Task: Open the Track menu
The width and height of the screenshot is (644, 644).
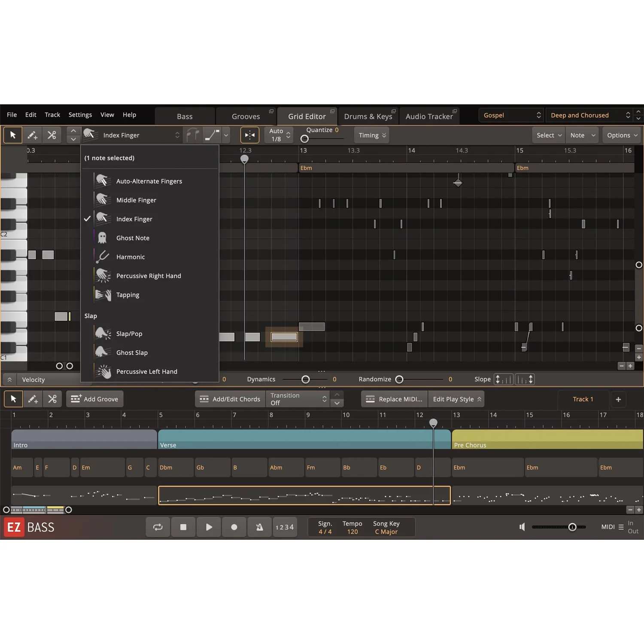Action: click(52, 115)
